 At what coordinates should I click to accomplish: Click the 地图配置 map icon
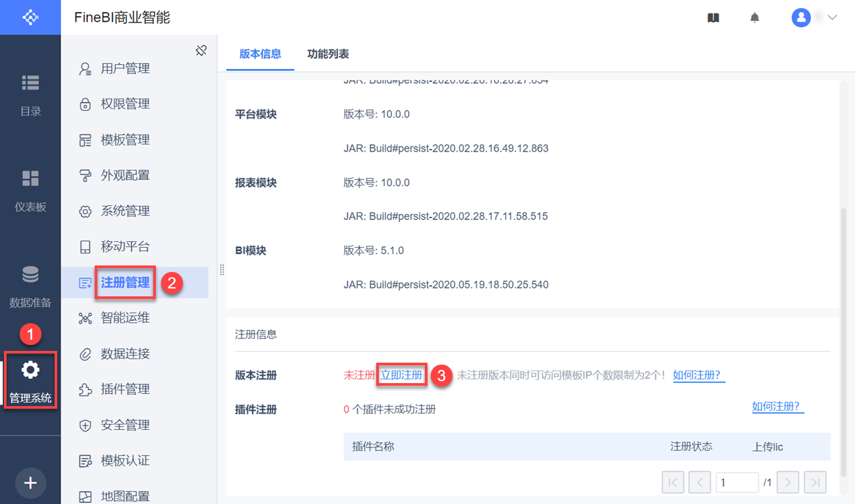pos(85,497)
